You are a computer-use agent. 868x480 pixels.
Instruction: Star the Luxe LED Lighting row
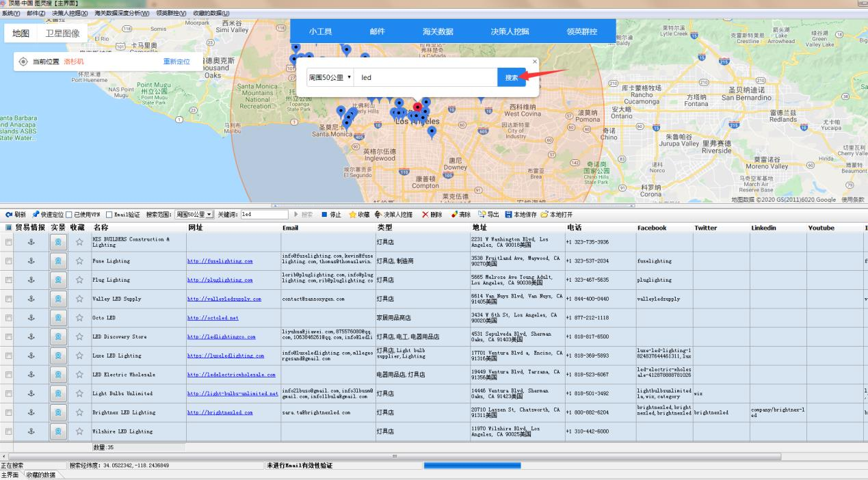(79, 356)
